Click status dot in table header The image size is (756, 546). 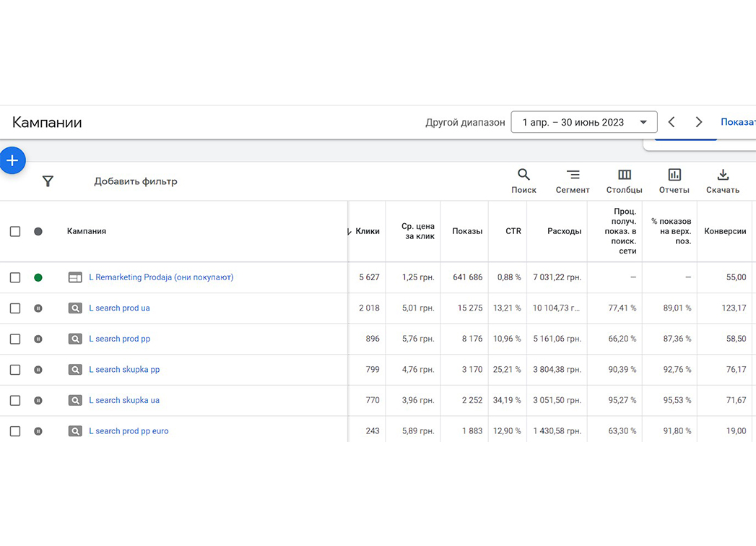[x=38, y=232]
